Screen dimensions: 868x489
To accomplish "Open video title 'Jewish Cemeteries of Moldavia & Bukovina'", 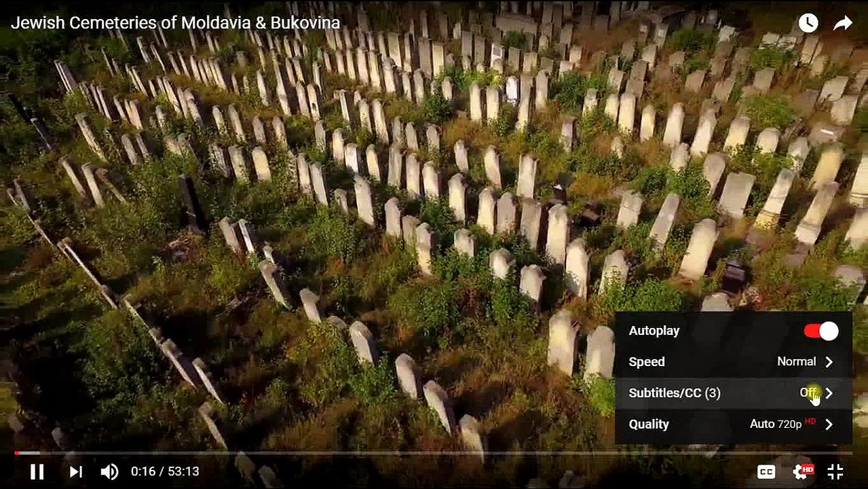I will 175,23.
